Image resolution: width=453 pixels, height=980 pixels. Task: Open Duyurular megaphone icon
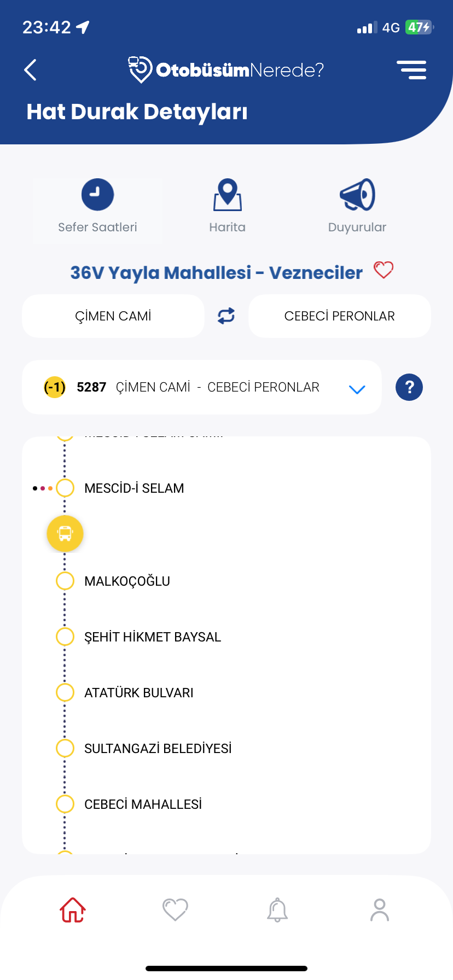[x=357, y=195]
